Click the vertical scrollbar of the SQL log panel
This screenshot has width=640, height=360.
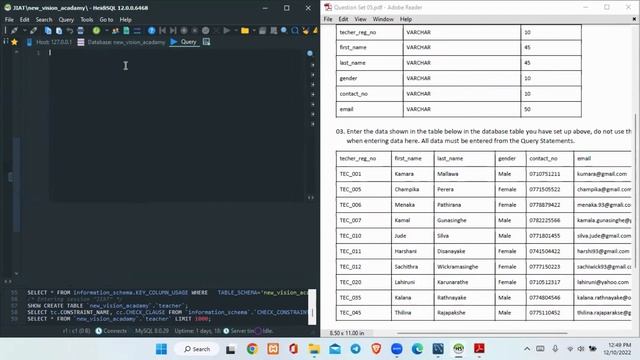[312, 307]
